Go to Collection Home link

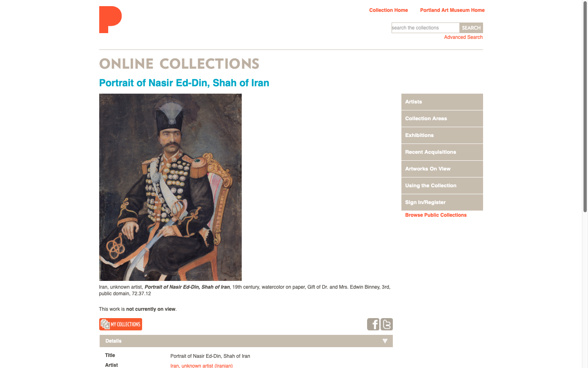[388, 10]
